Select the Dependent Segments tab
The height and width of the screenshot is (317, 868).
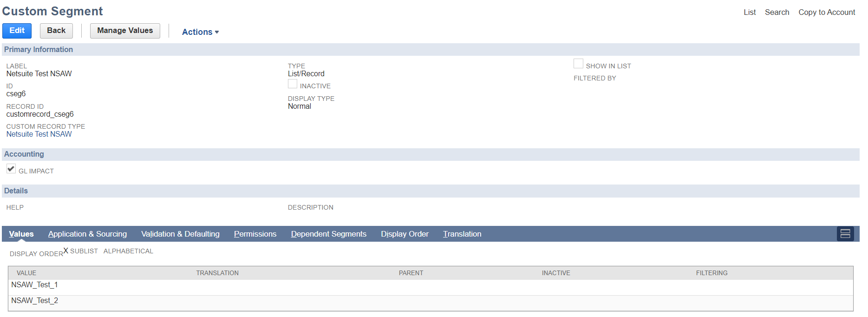pyautogui.click(x=329, y=234)
